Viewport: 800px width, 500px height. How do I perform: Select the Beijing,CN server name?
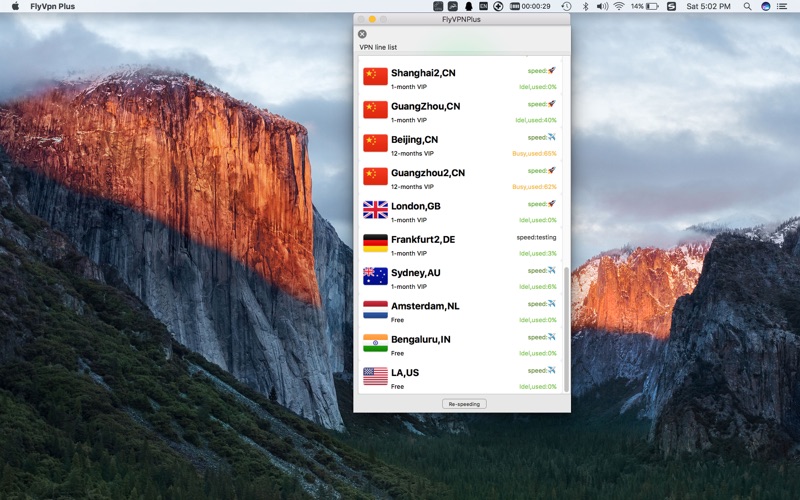[x=414, y=140]
